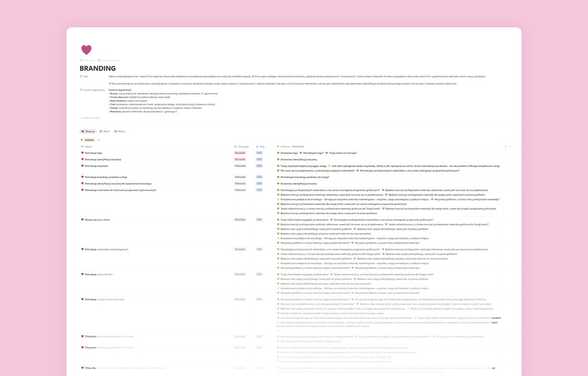This screenshot has width=588, height=376.
Task: Click CEO tag in Potrzebuję logo row
Action: (x=259, y=153)
